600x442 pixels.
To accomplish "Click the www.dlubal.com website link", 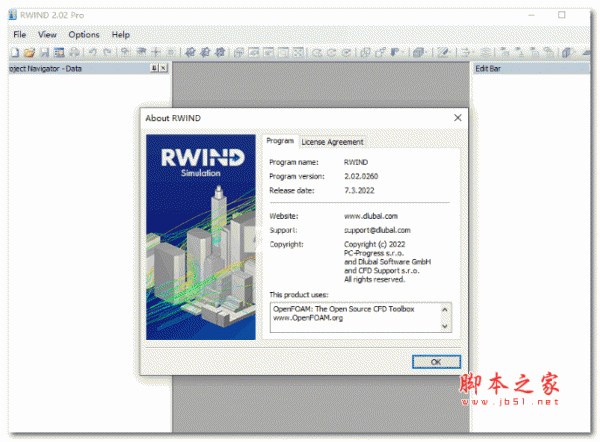I will pos(371,216).
